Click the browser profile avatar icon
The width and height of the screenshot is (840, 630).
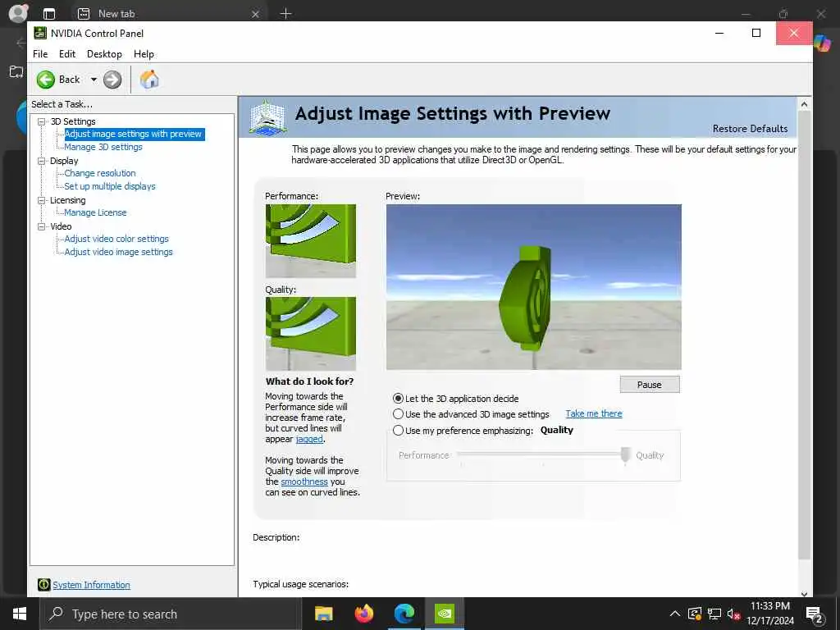click(18, 13)
